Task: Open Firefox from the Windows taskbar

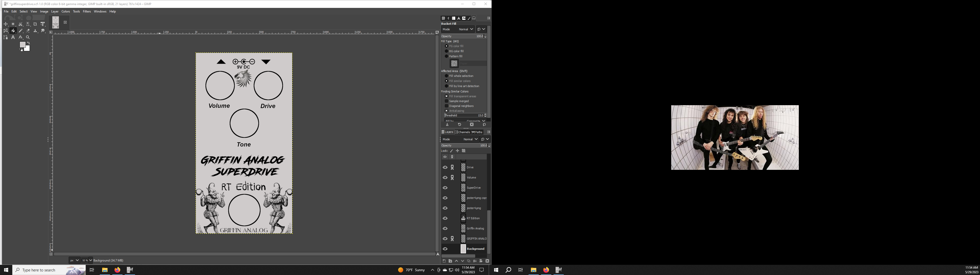Action: pyautogui.click(x=117, y=270)
